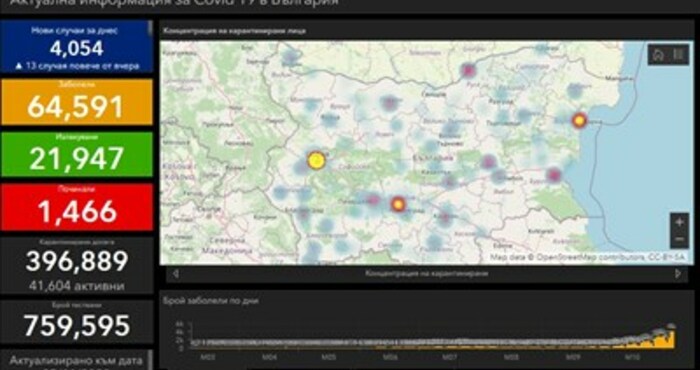The image size is (700, 370).
Task: Open the 396,889 quarantined panel
Action: click(x=77, y=266)
